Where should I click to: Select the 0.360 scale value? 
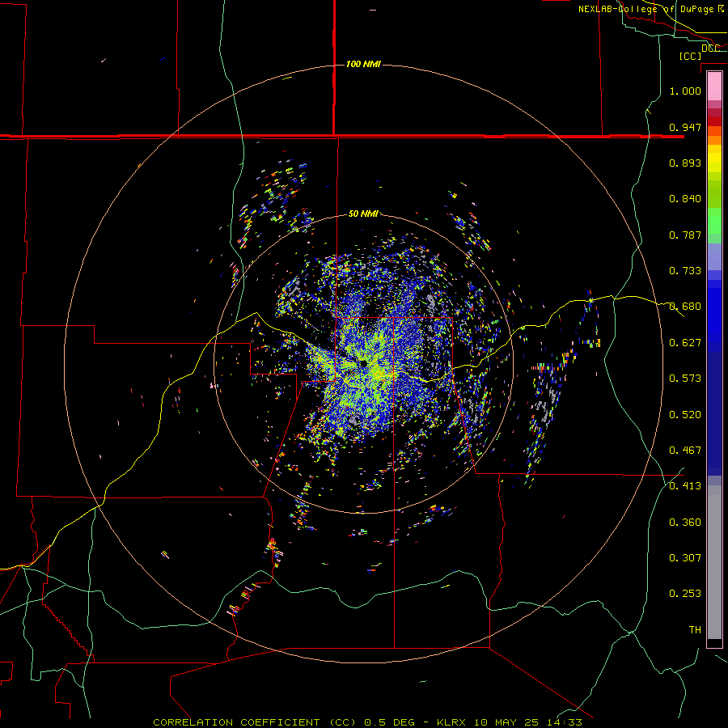coord(685,523)
